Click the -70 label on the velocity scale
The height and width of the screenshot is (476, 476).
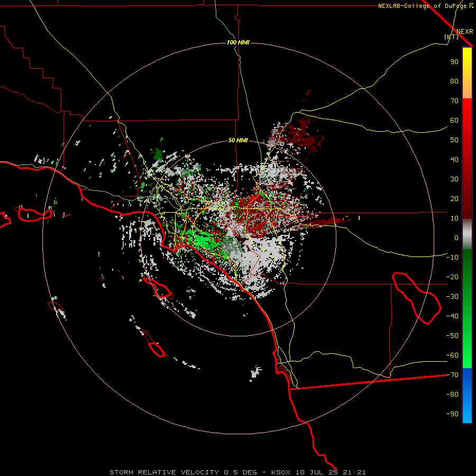coord(452,374)
